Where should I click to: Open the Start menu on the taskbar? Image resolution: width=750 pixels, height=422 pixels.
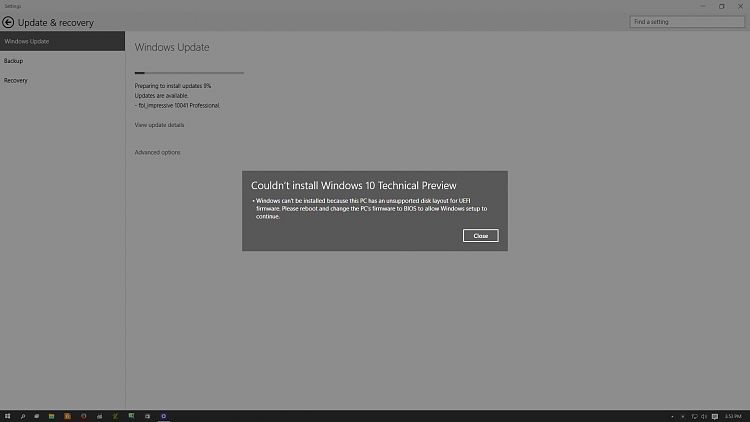(x=7, y=416)
